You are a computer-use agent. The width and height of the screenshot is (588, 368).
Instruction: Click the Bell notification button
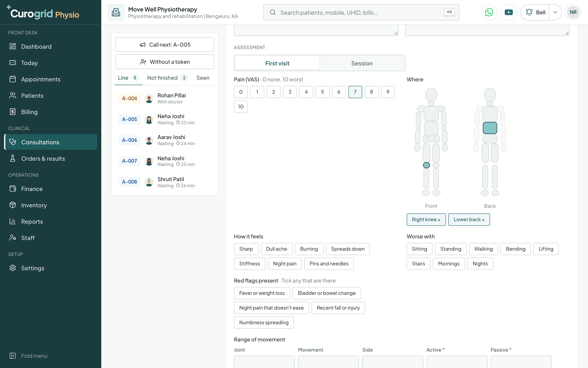point(535,12)
